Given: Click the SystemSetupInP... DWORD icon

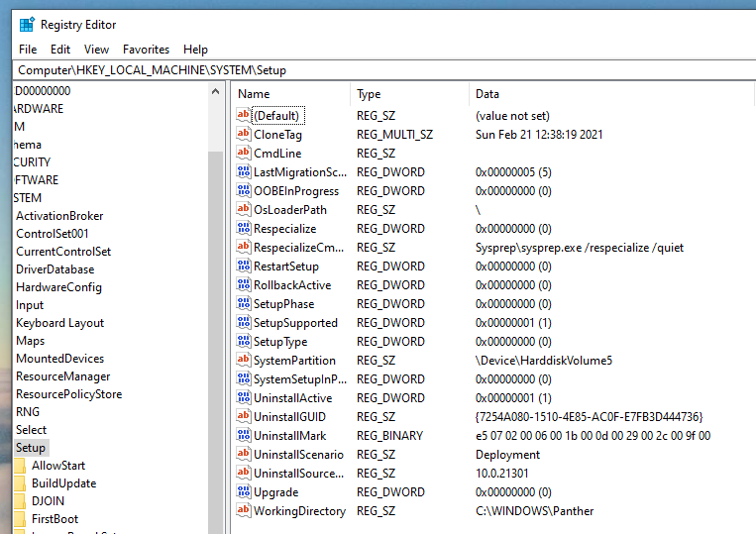Looking at the screenshot, I should point(244,377).
